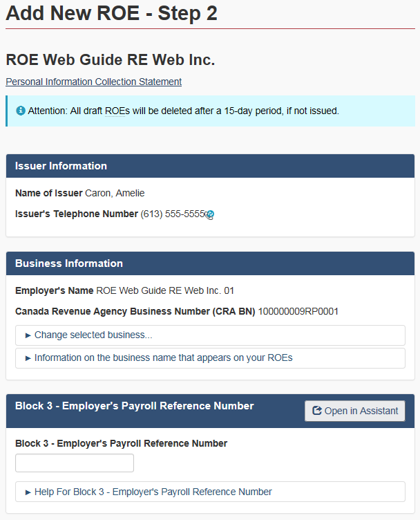Viewport: 420px width, 520px height.
Task: Open the Personal Information Collection Statement link
Action: (x=93, y=82)
